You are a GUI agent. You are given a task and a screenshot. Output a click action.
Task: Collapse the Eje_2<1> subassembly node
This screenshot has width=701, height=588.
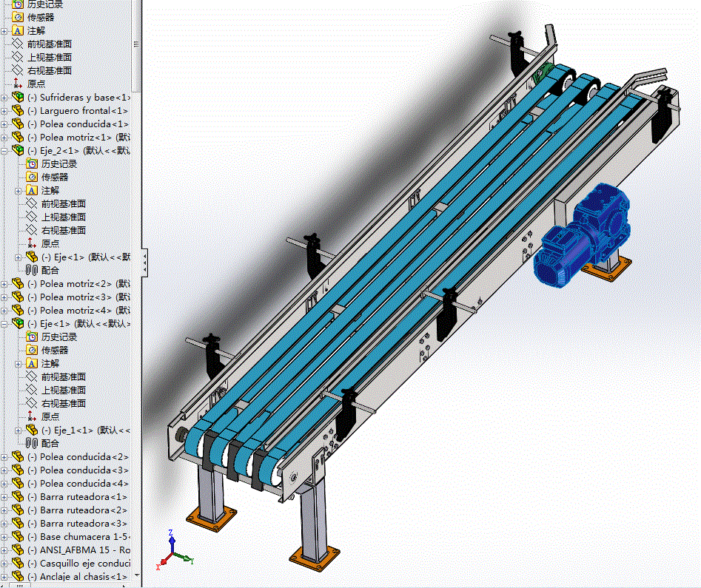[x=4, y=151]
